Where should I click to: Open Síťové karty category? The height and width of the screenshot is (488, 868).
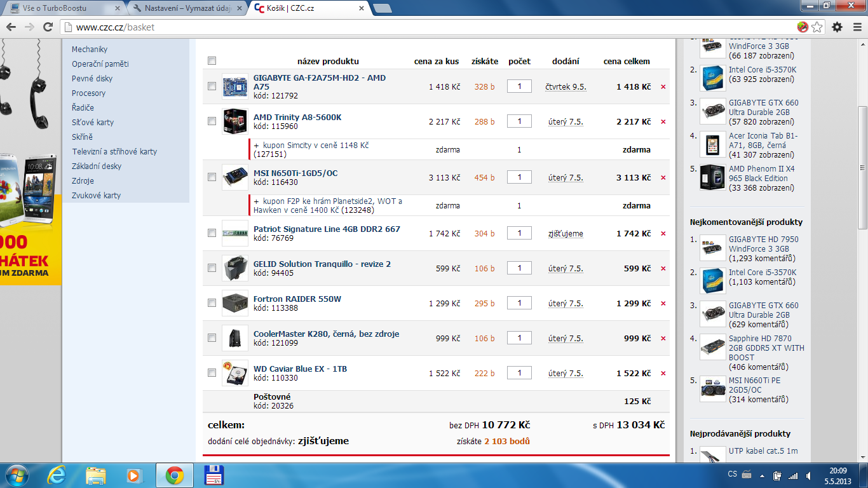click(93, 123)
